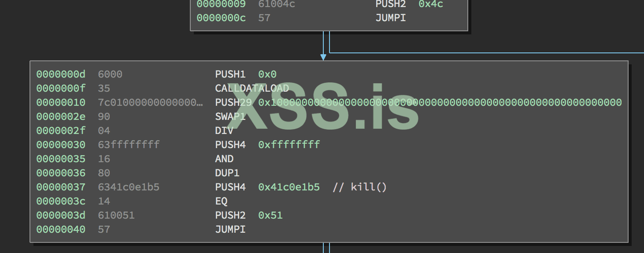The image size is (644, 253).
Task: Select address 0000003d
Action: (x=61, y=216)
